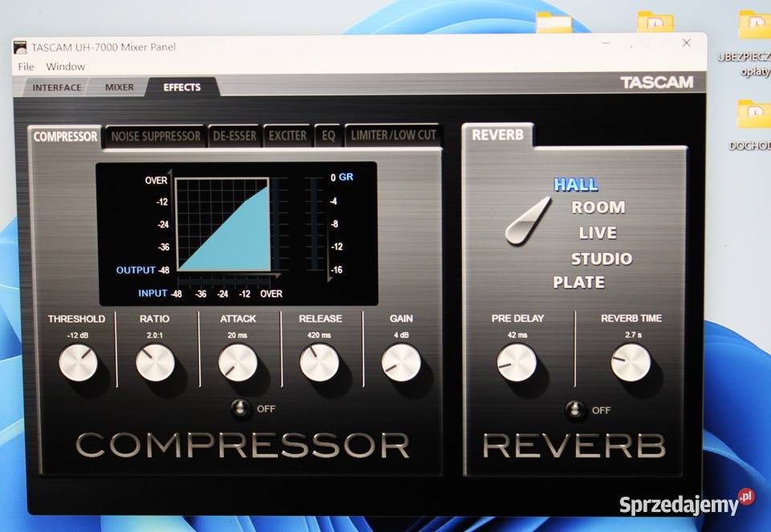Toggle the reverb on/off switch
The image size is (771, 532).
point(575,410)
